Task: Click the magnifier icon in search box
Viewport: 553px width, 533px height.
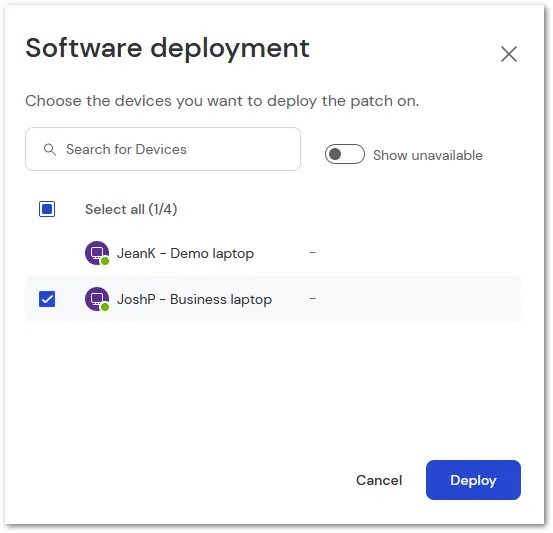Action: point(49,149)
